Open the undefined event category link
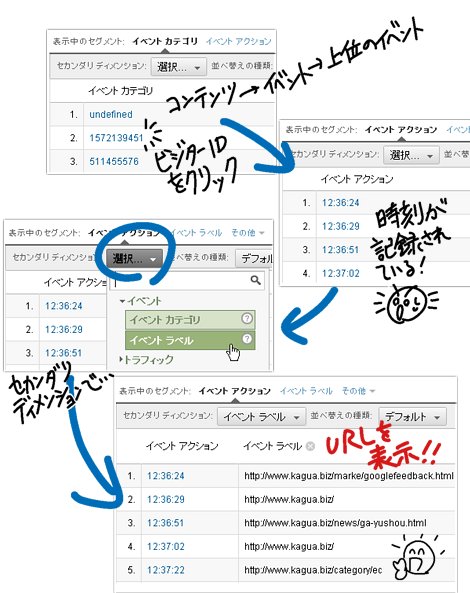 (x=111, y=114)
